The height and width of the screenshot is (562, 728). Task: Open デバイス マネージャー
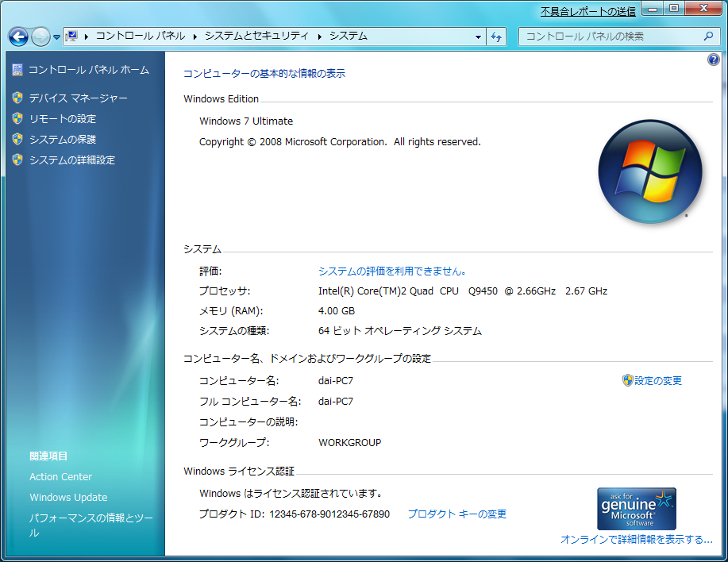(x=78, y=98)
